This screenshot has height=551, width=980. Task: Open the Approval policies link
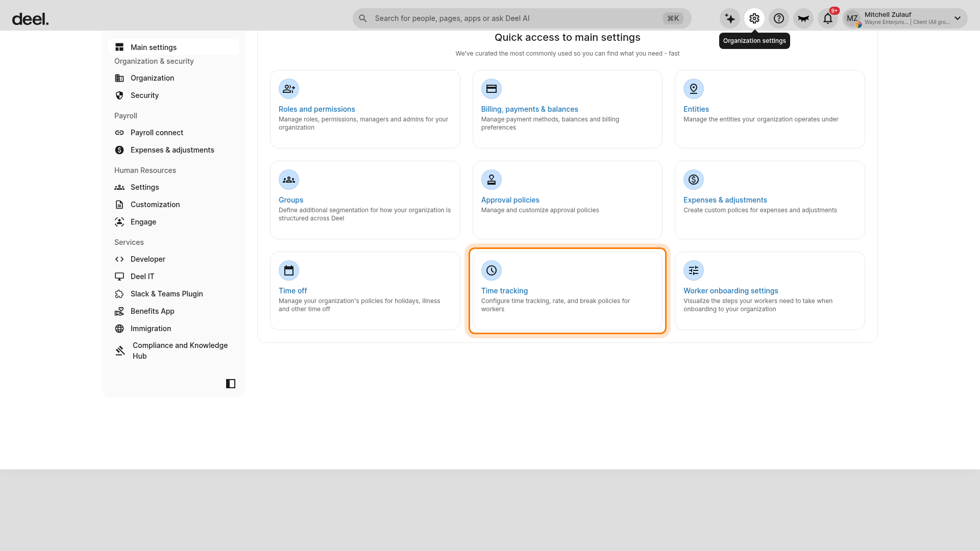(x=510, y=200)
